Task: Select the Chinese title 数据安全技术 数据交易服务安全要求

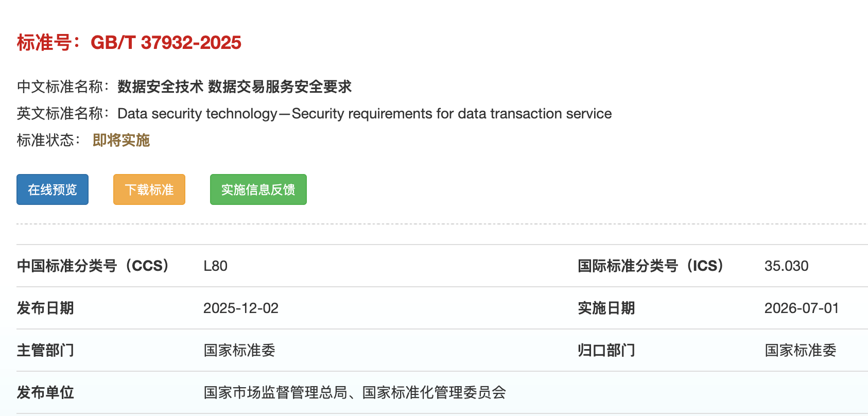Action: tap(234, 86)
